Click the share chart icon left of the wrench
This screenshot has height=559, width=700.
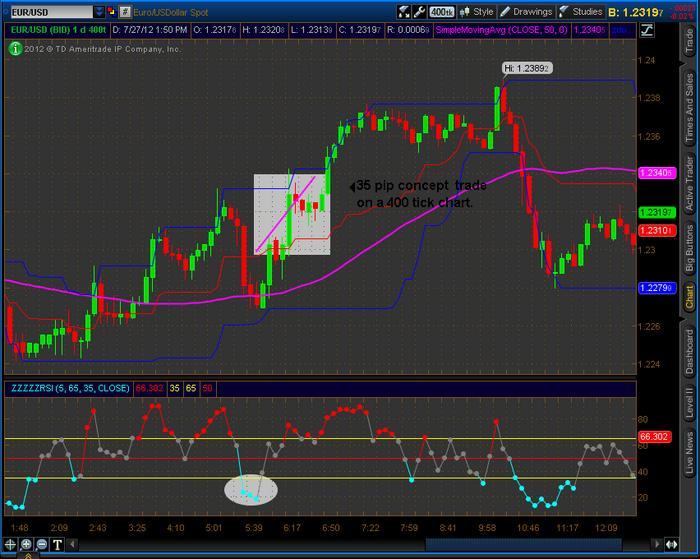coord(404,12)
